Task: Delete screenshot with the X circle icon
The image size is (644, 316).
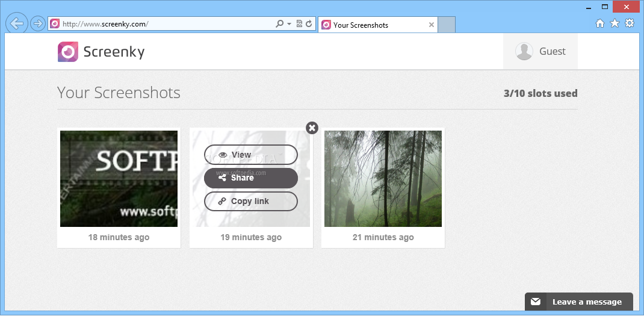Action: 312,128
